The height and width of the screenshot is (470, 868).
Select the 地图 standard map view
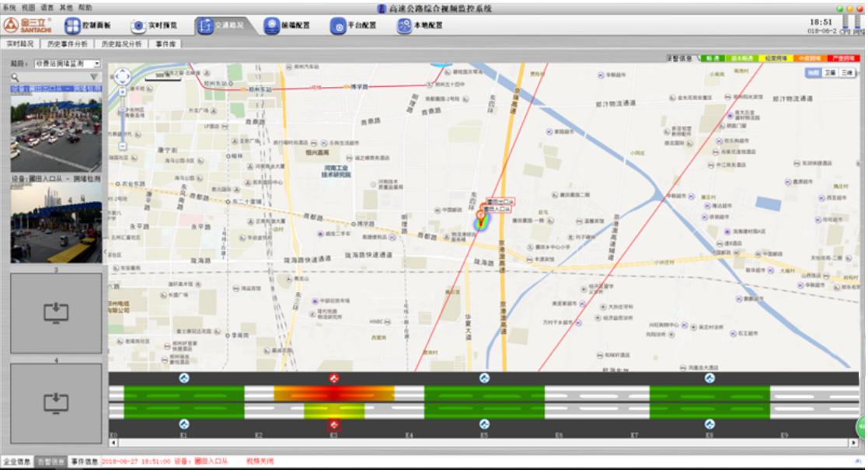coord(813,72)
